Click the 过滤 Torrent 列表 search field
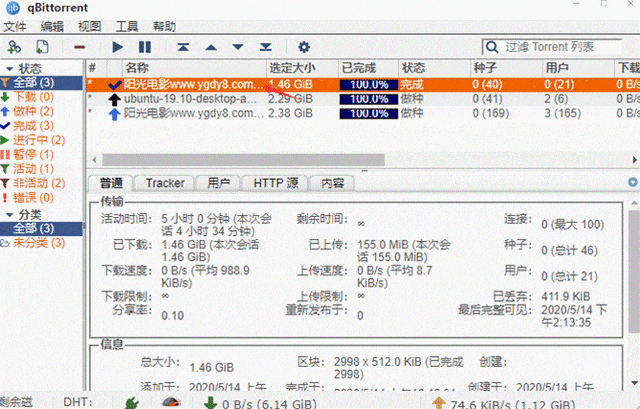The image size is (640, 409). pos(562,47)
